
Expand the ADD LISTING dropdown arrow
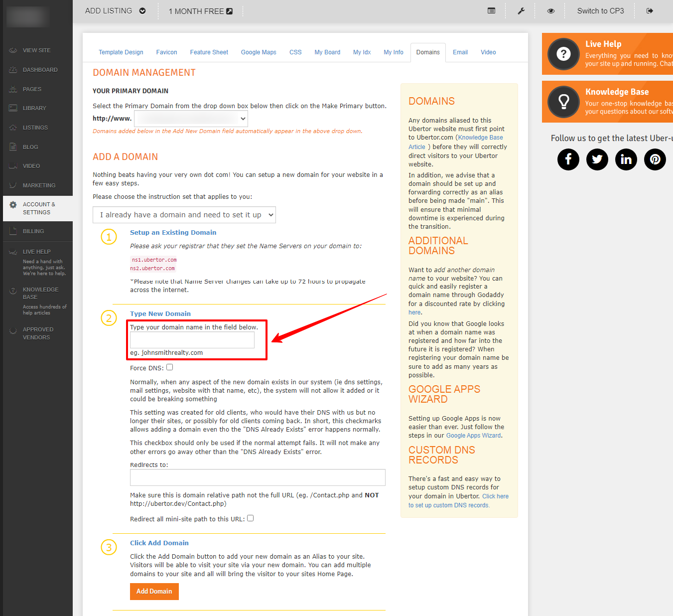(142, 11)
